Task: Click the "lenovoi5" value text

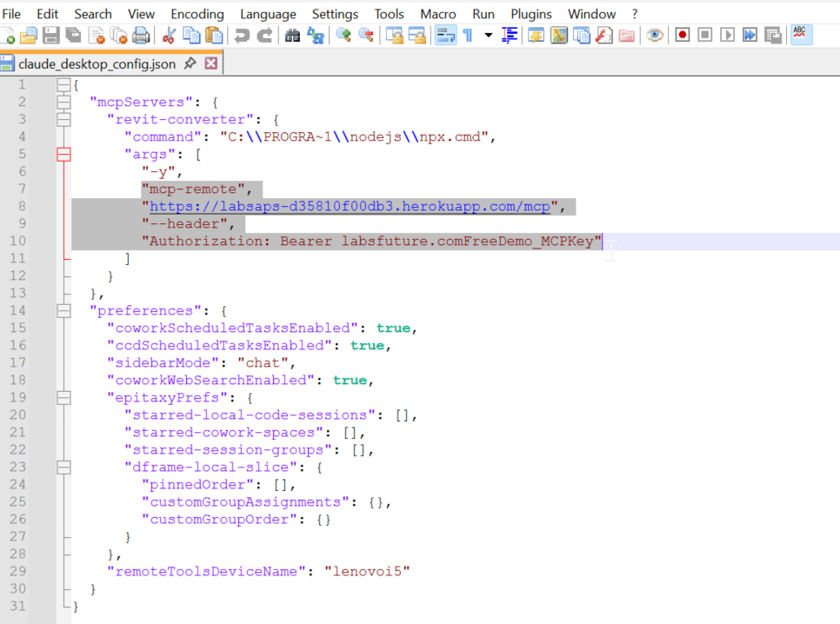Action: (x=367, y=571)
